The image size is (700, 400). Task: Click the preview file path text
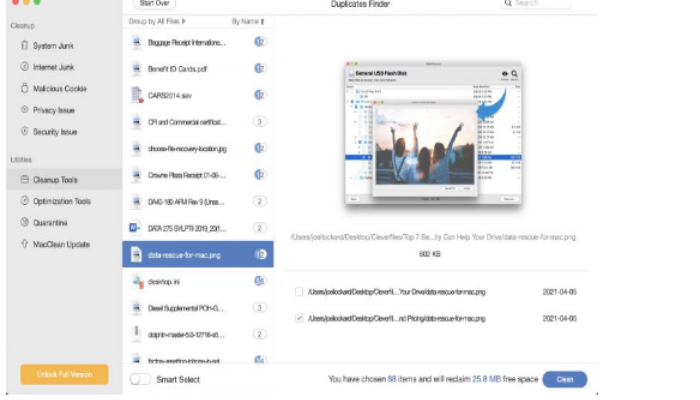[433, 237]
